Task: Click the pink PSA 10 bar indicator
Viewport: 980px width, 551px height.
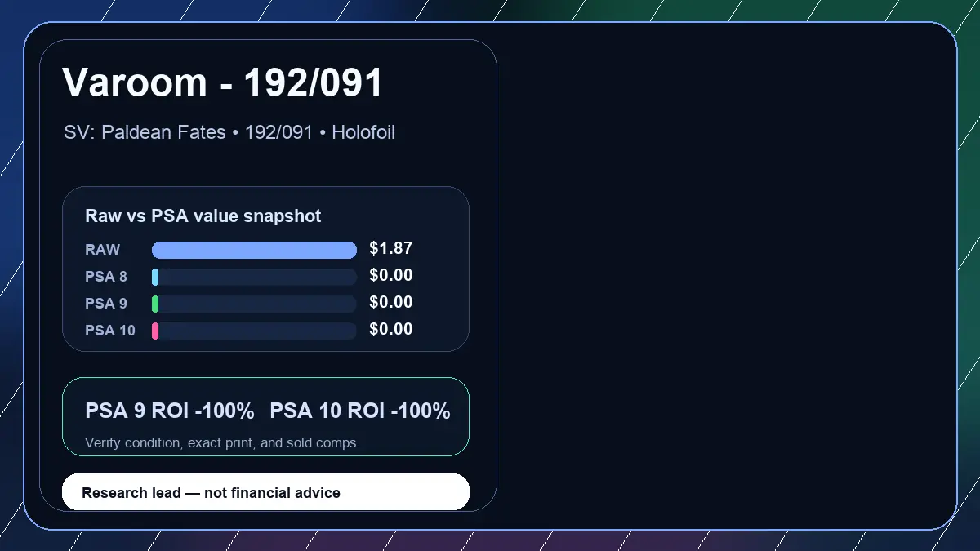Action: [155, 331]
